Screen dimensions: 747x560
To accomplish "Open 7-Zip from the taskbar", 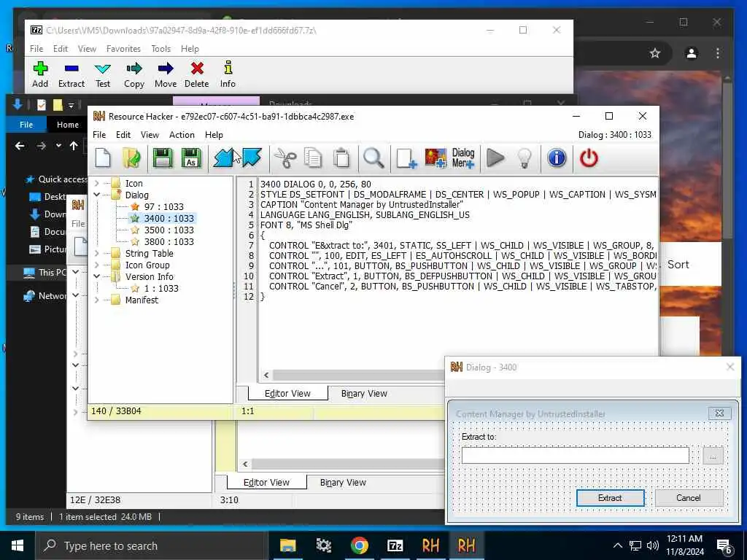I will coord(395,545).
